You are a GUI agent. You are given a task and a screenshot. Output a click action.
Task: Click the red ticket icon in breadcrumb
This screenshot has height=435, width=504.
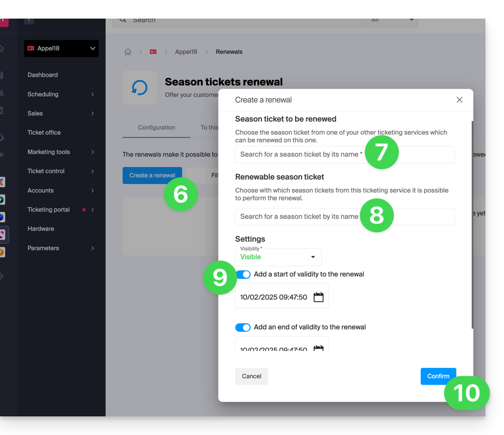pyautogui.click(x=153, y=52)
